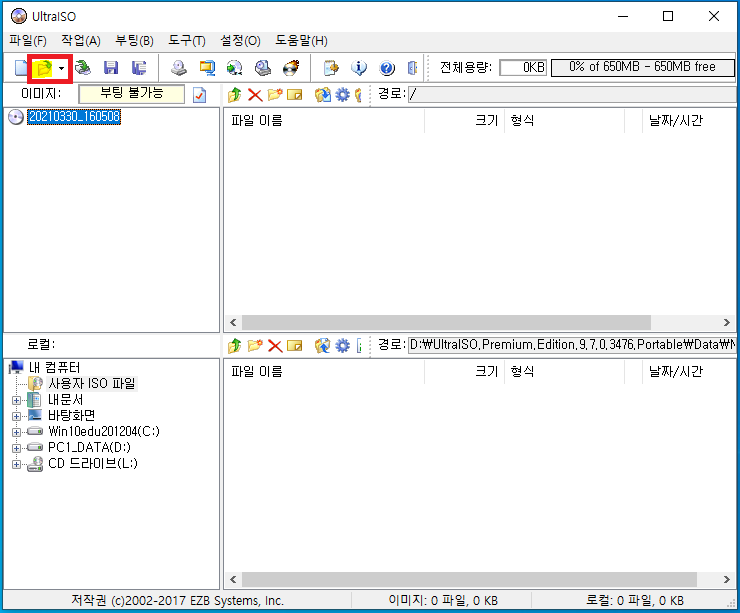The width and height of the screenshot is (740, 613).
Task: Select 바탕화면 in the local tree
Action: pyautogui.click(x=72, y=416)
